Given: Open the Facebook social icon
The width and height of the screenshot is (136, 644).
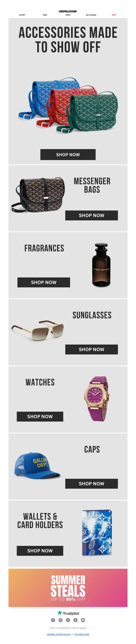Looking at the screenshot, I should pyautogui.click(x=53, y=620).
